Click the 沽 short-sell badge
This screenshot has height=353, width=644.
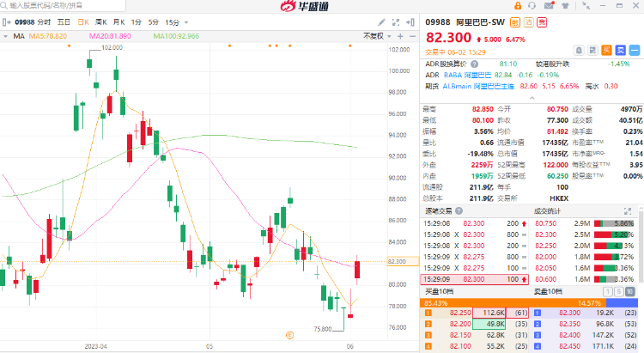(x=529, y=22)
